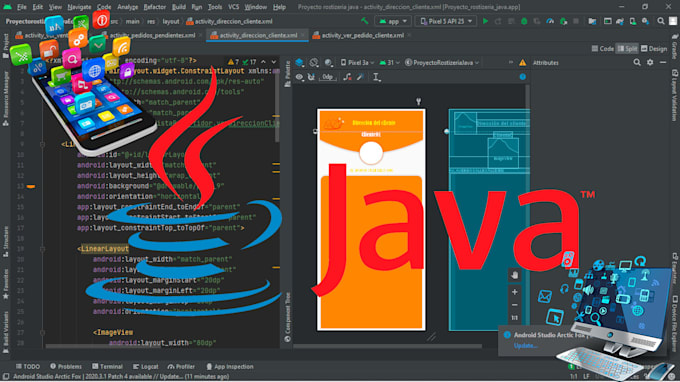Open the 0dp default margins dropdown
The width and height of the screenshot is (680, 382).
tap(327, 77)
